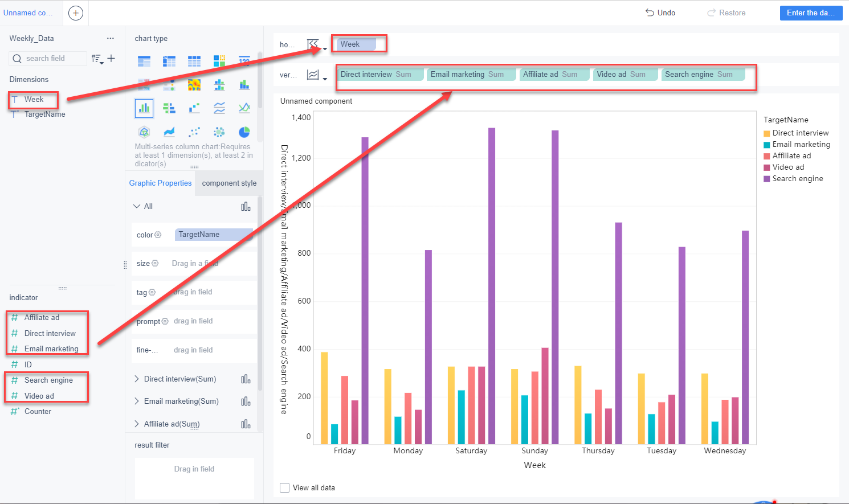This screenshot has height=504, width=849.
Task: Open the field sort and filter dropdown
Action: pos(97,59)
